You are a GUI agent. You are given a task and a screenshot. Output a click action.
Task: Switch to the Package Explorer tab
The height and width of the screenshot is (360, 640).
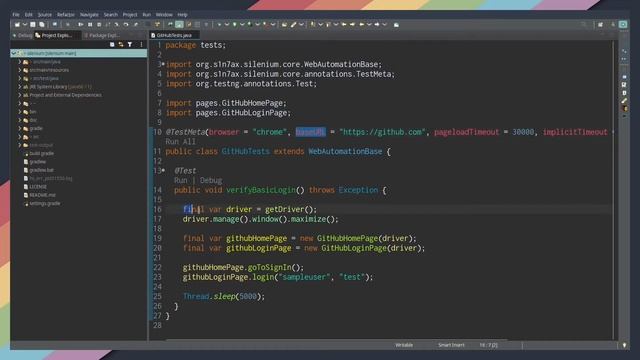(x=102, y=36)
